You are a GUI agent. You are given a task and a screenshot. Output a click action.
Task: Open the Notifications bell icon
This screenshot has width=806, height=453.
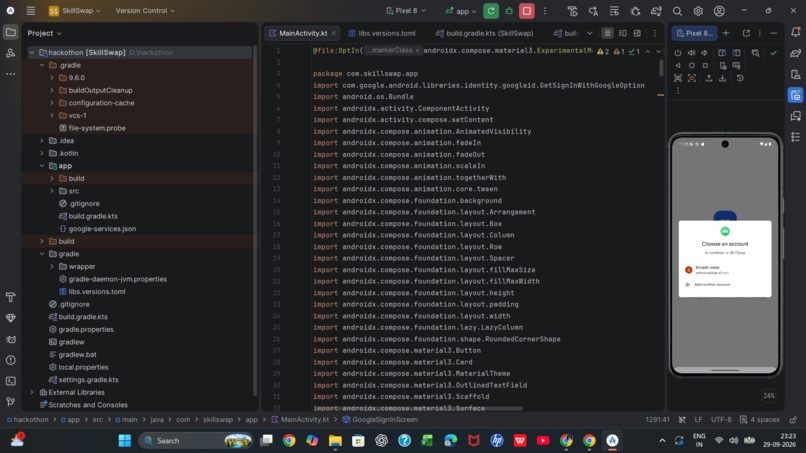point(795,32)
